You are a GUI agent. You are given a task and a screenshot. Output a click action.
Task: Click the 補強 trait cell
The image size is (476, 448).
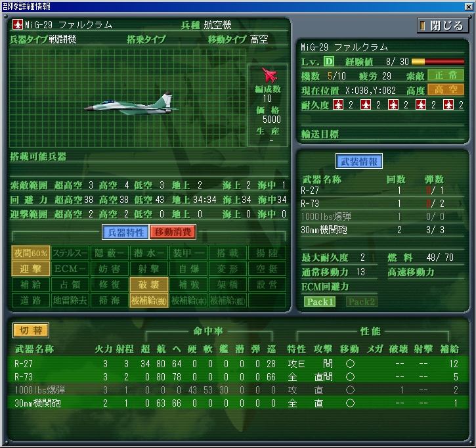[188, 284]
